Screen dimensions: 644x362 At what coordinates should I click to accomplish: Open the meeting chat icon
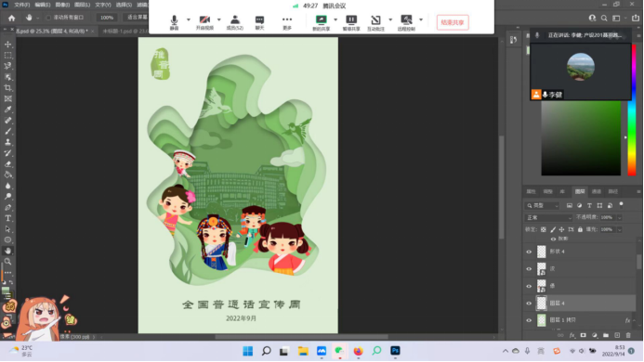pyautogui.click(x=259, y=22)
